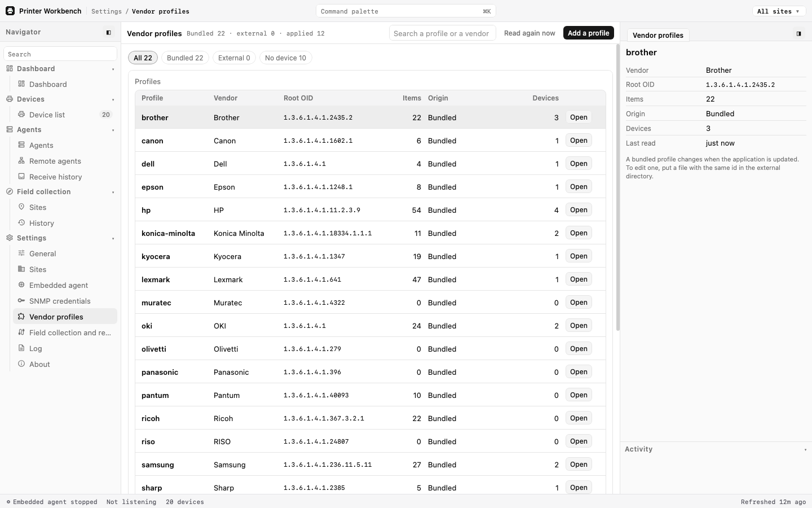This screenshot has height=508, width=812.
Task: Open the kyocera profile
Action: (x=579, y=256)
